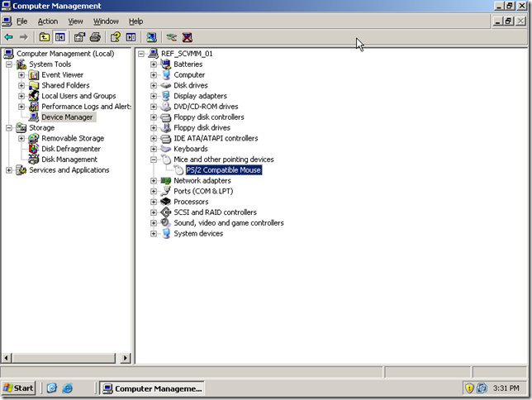This screenshot has height=400, width=532.
Task: Expand the Shared Folders node
Action: (21, 85)
